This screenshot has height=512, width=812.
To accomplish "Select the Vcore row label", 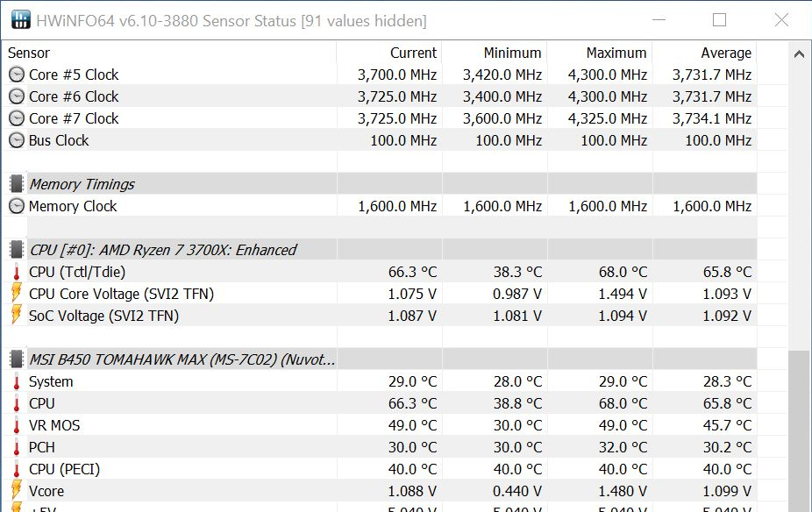I will pyautogui.click(x=46, y=491).
